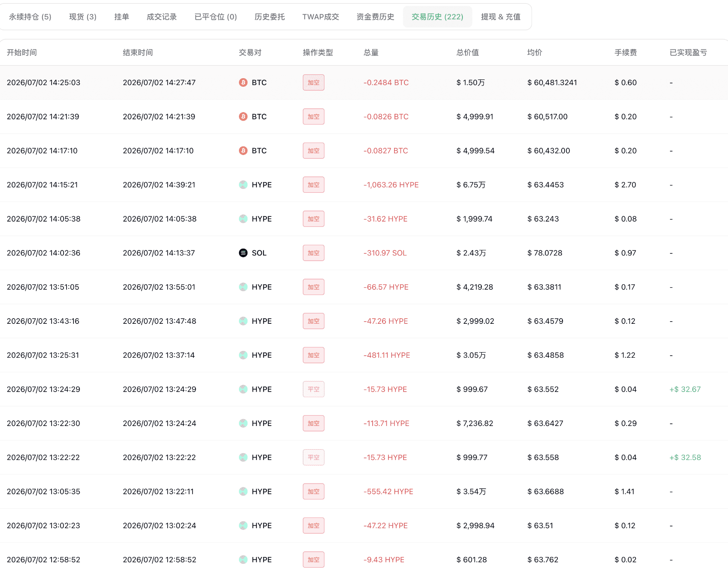Click the start time 2026/07/02 13:05:35
Viewport: 728px width, 569px height.
click(43, 491)
